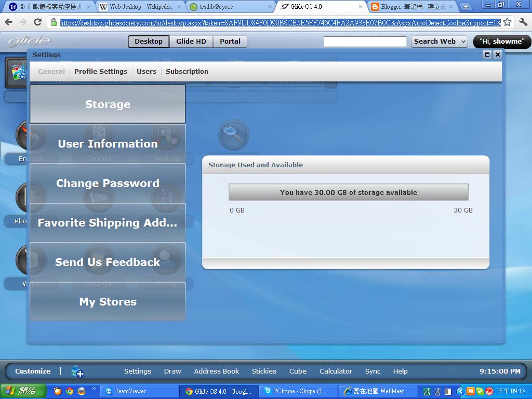Click the system clock in the tray
The width and height of the screenshot is (532, 399).
pyautogui.click(x=511, y=391)
